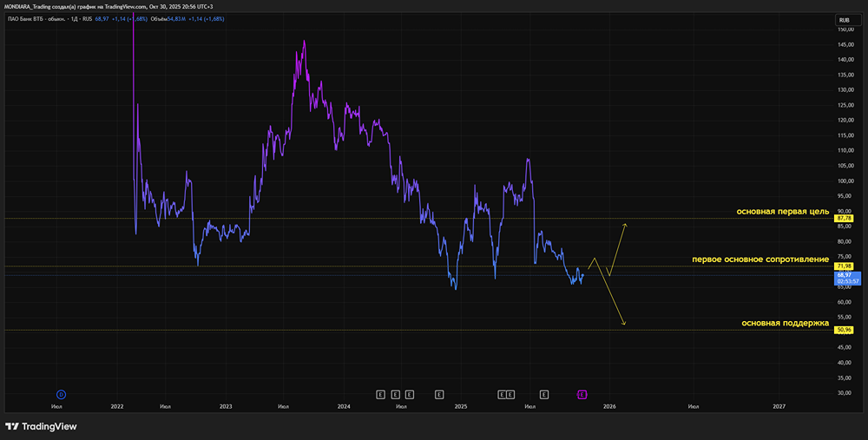Click the 87,78 price level label

845,218
